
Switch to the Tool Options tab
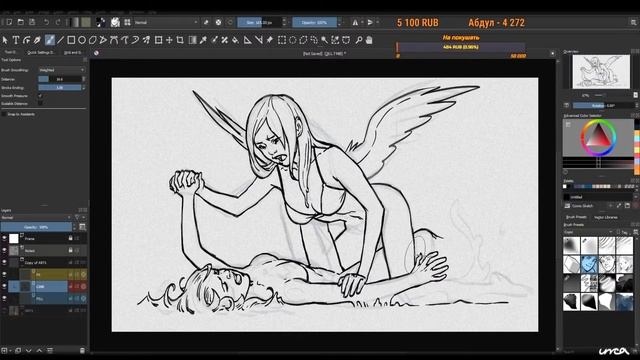coord(10,53)
